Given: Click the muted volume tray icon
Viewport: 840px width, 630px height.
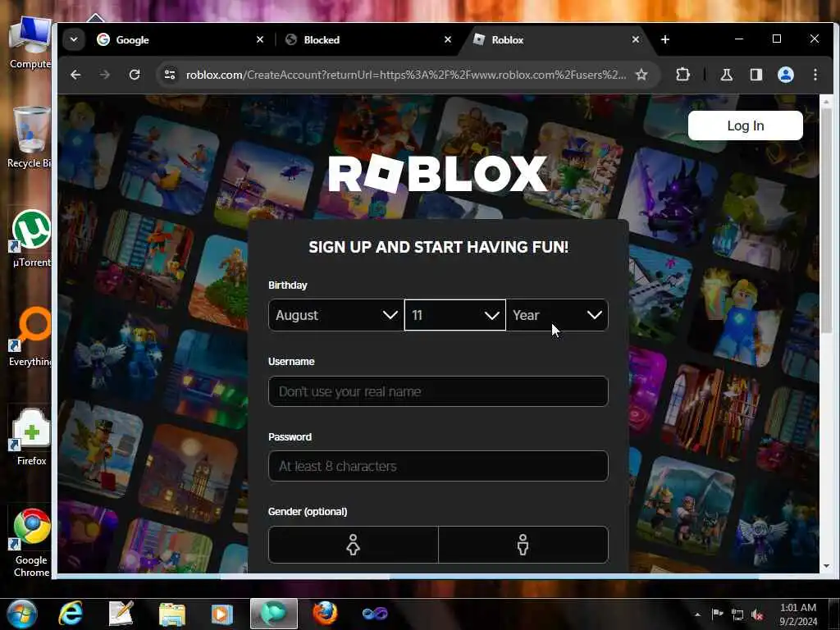Looking at the screenshot, I should point(757,614).
